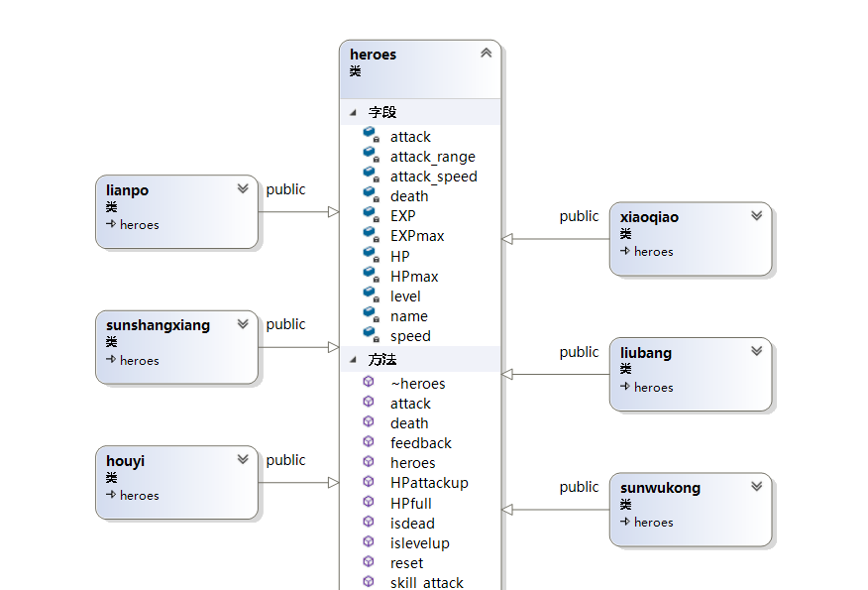The width and height of the screenshot is (868, 590).
Task: Click the islevelup method icon
Action: coord(369,541)
